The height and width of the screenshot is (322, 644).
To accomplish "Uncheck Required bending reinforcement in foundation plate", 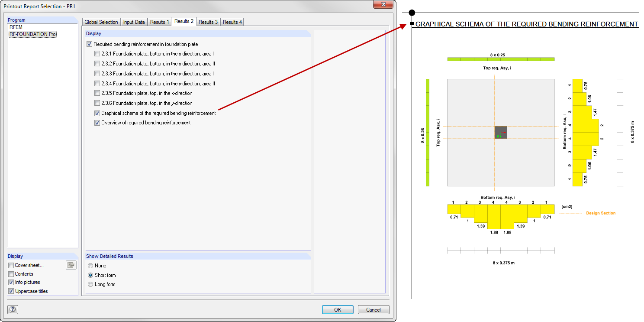I will pyautogui.click(x=89, y=44).
